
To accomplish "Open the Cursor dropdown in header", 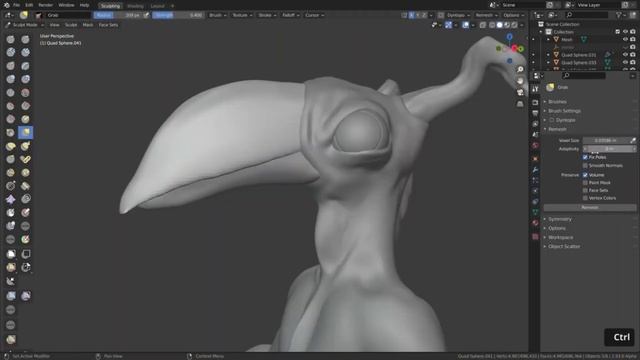I will click(x=314, y=15).
